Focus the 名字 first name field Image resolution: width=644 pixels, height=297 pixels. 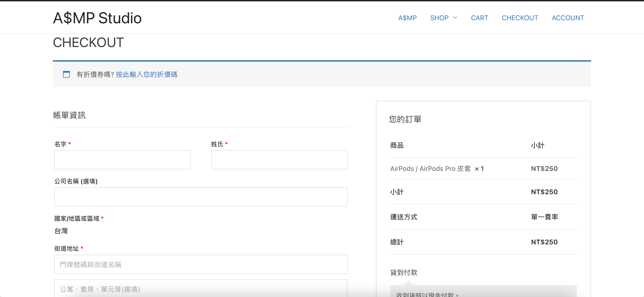[x=122, y=160]
